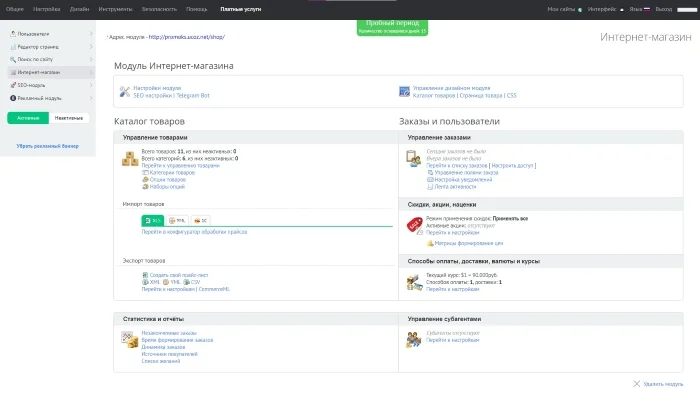Open the Настройки top menu
The image size is (700, 400).
(46, 9)
